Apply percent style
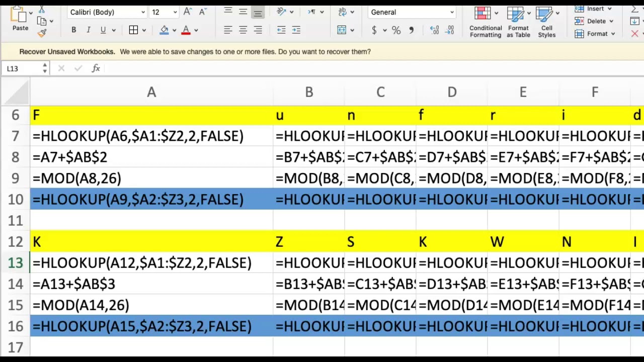Viewport: 644px width, 362px height. point(396,30)
